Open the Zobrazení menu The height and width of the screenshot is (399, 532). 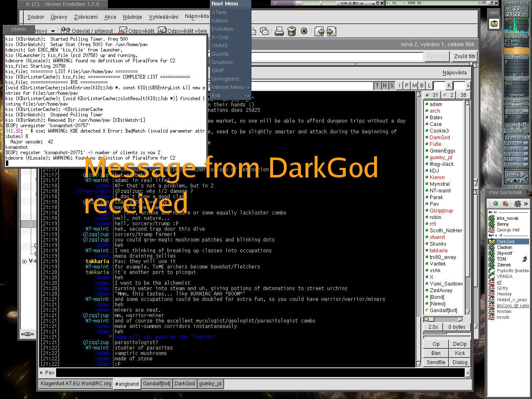tap(86, 17)
